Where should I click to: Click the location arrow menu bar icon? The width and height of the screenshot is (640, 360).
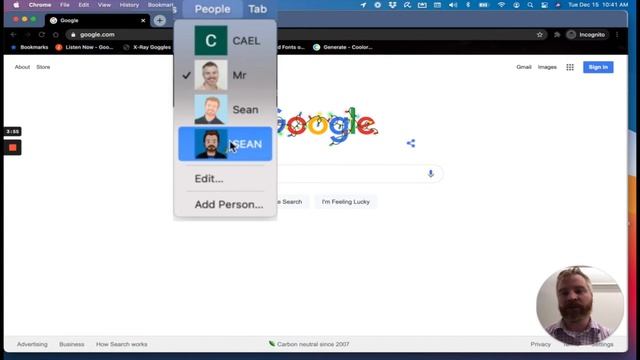point(363,5)
